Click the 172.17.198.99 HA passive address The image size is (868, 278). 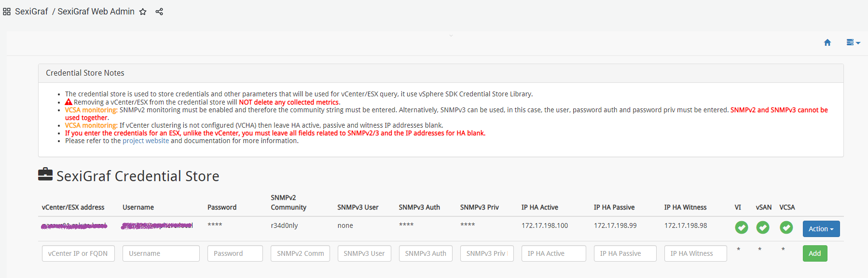coord(615,225)
